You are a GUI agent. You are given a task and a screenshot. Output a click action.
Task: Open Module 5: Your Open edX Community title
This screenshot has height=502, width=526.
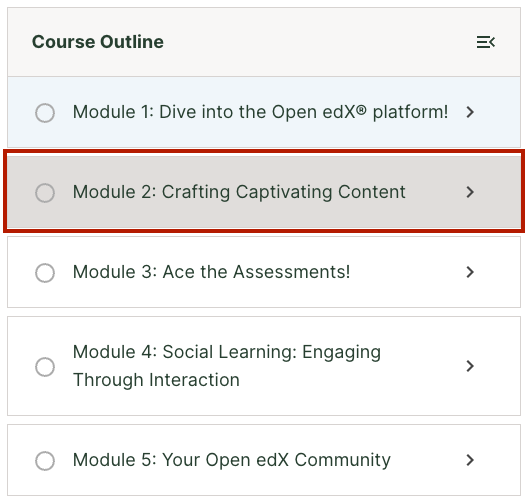(231, 460)
